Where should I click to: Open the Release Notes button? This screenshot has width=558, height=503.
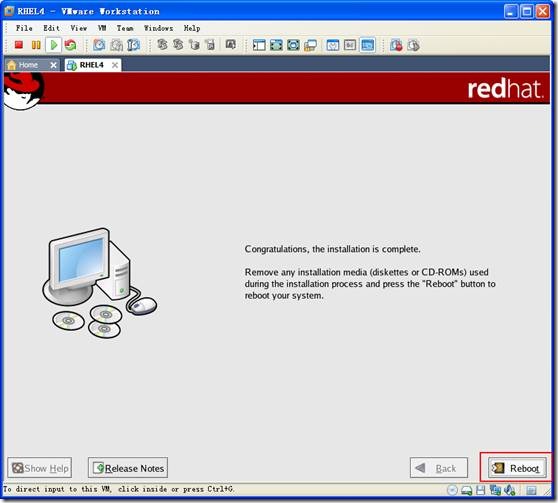[x=128, y=468]
